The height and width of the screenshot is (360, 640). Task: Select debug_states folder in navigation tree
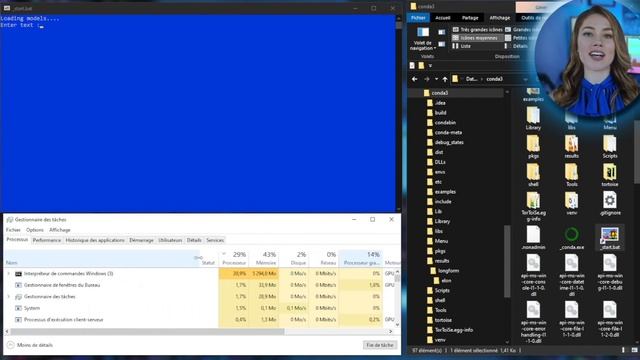449,142
